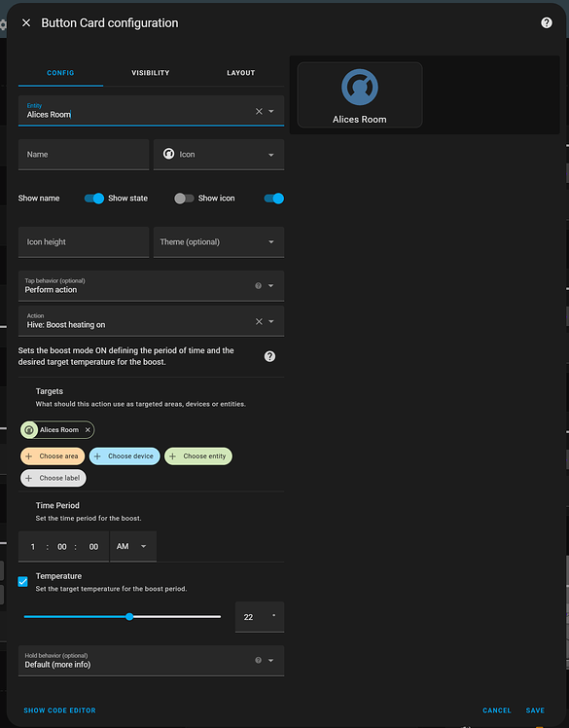Click Choose label button
Viewport: 569px width, 728px height.
pyautogui.click(x=53, y=478)
